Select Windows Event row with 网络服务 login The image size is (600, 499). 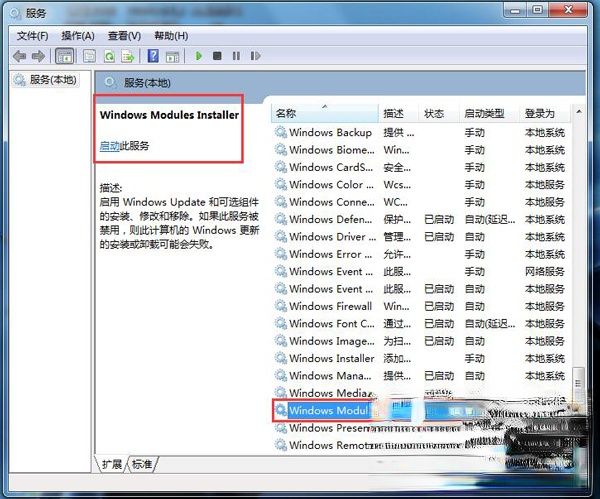(421, 271)
